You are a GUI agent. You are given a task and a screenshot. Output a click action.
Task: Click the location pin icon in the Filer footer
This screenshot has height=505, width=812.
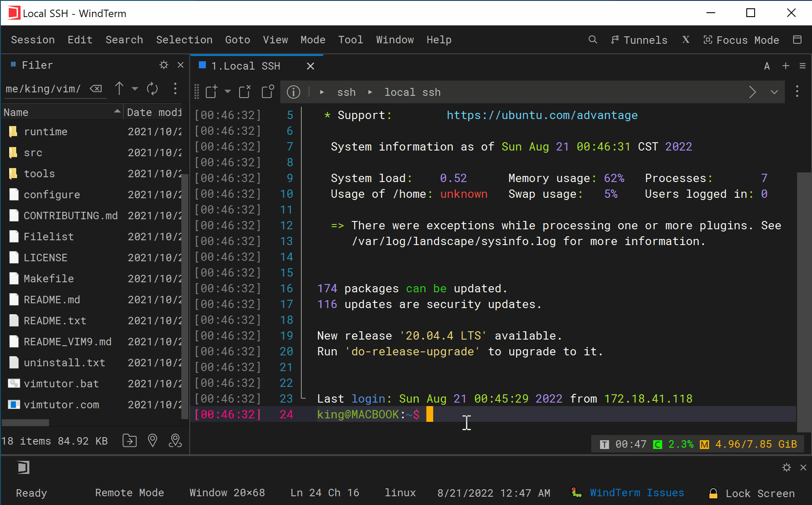[152, 441]
